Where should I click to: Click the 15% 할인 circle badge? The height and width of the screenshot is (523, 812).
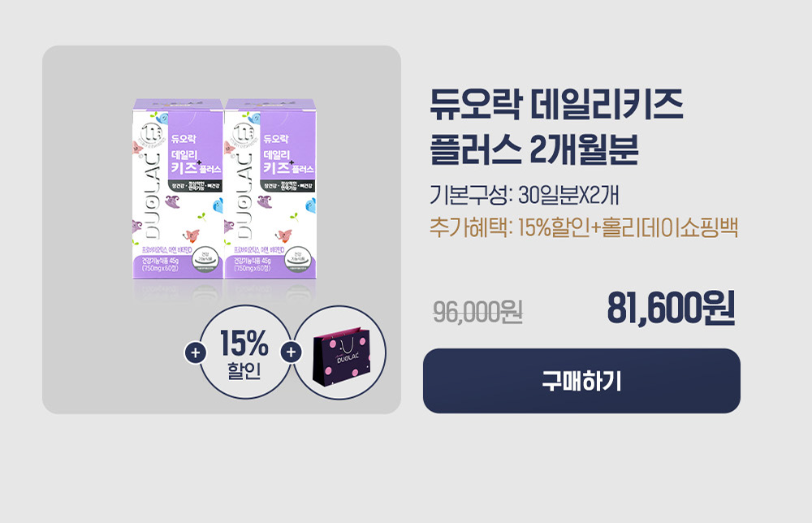(245, 352)
